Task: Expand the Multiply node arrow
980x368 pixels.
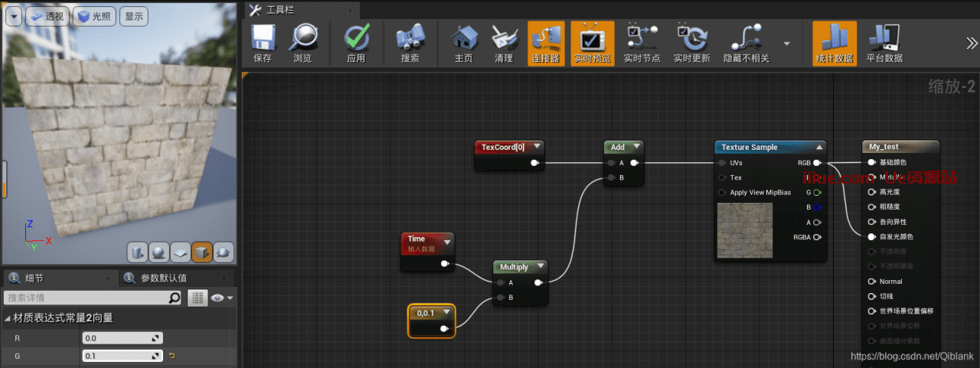Action: pos(541,267)
